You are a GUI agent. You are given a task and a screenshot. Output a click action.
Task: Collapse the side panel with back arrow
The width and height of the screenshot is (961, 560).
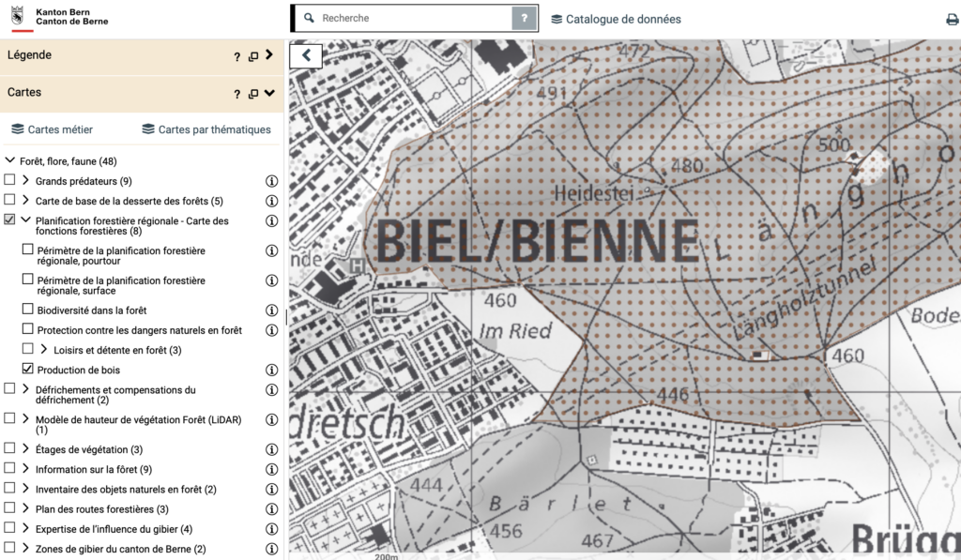(x=306, y=56)
